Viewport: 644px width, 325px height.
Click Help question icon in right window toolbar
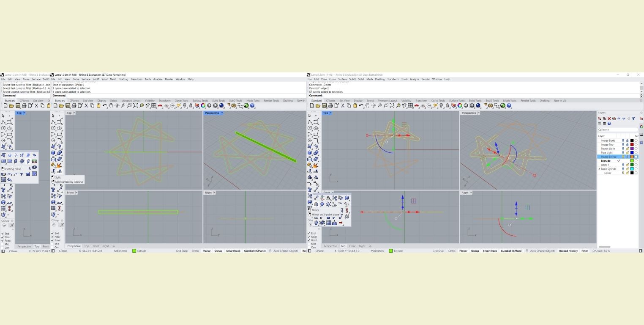coord(509,106)
